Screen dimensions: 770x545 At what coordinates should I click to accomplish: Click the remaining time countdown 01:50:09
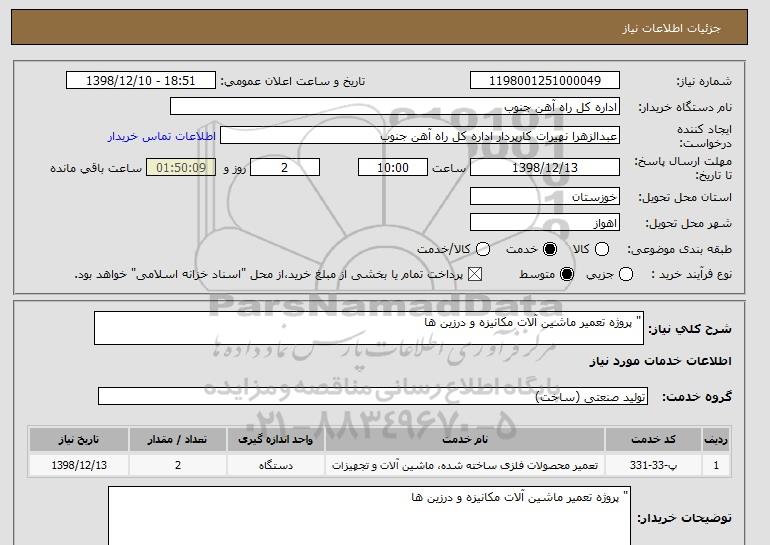pos(181,167)
